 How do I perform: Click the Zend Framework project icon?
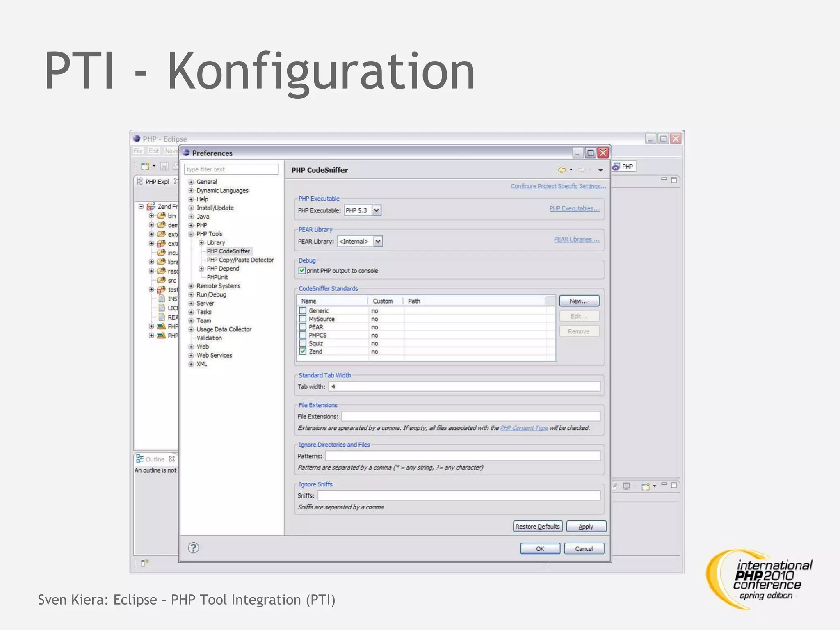(x=151, y=206)
